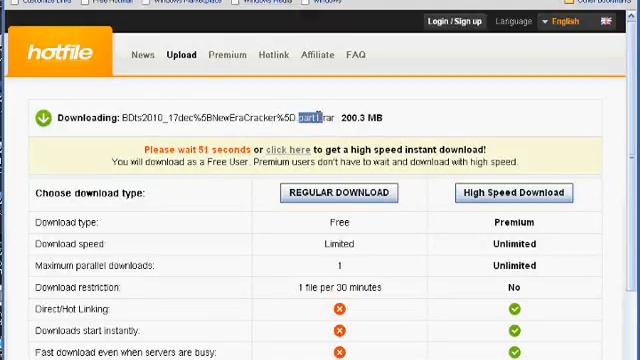This screenshot has width=640, height=360.
Task: Click the hotfile logo
Action: click(x=60, y=52)
